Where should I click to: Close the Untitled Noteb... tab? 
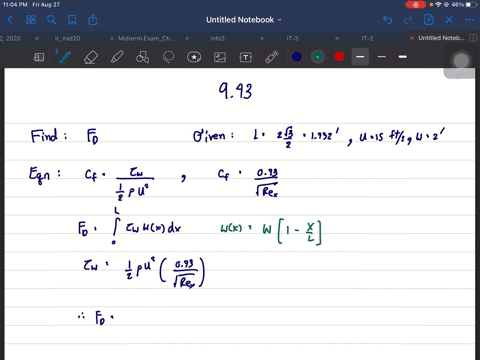coord(412,38)
